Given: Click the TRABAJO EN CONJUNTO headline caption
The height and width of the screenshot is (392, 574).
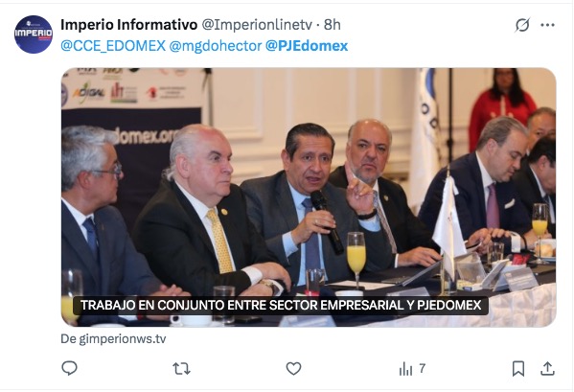Looking at the screenshot, I should pyautogui.click(x=281, y=305).
